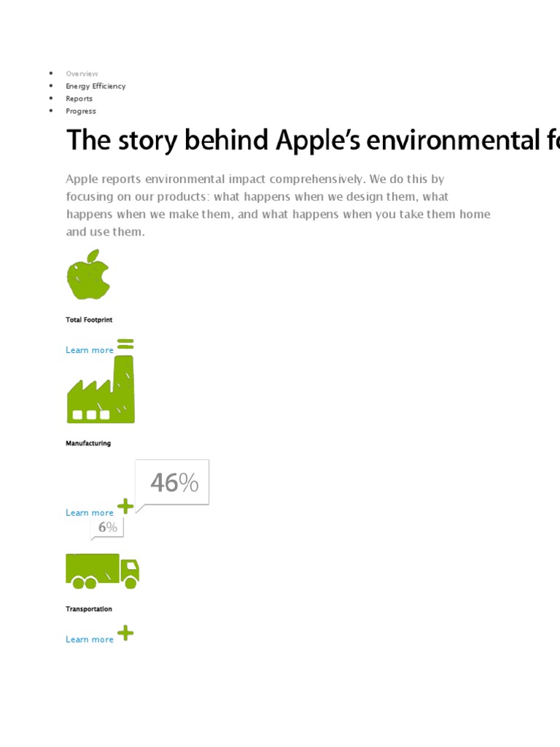Click the Total Footprint label
The height and width of the screenshot is (747, 560).
pos(89,320)
